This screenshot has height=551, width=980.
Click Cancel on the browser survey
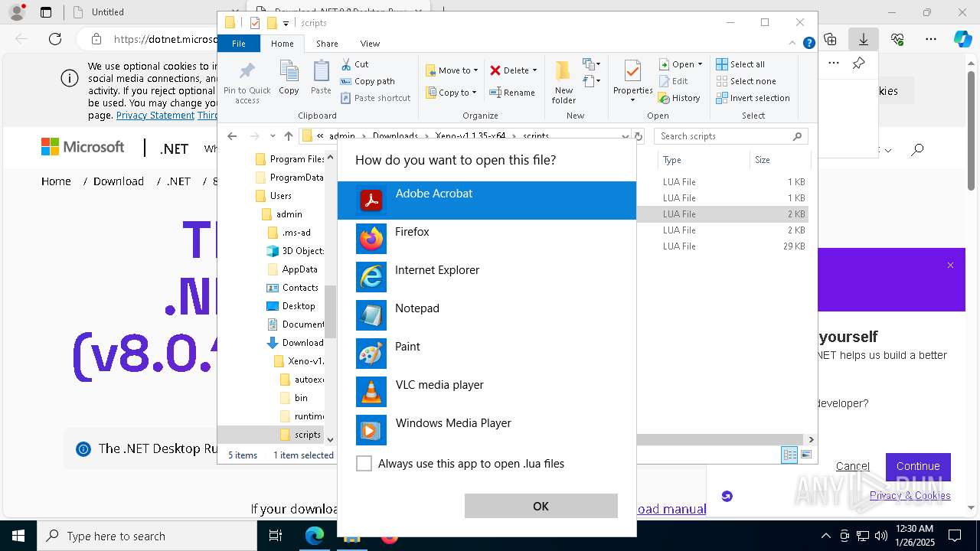coord(852,466)
